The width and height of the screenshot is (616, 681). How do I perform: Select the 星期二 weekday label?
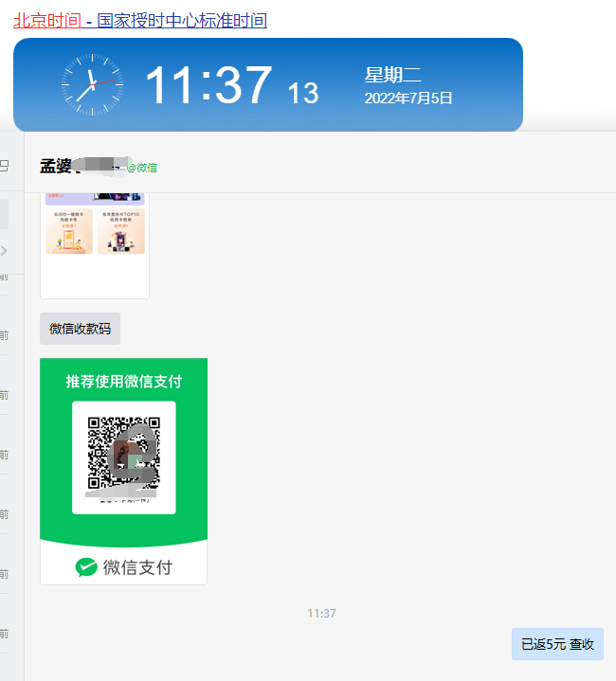pyautogui.click(x=392, y=75)
